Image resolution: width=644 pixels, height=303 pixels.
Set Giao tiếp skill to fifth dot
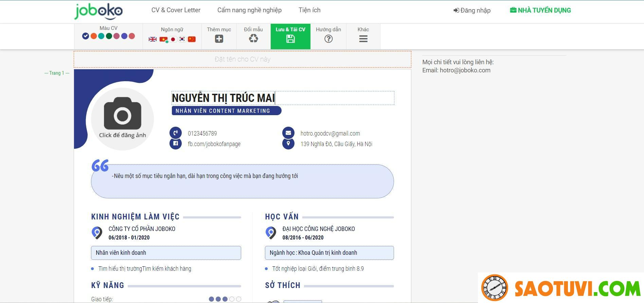(x=239, y=299)
